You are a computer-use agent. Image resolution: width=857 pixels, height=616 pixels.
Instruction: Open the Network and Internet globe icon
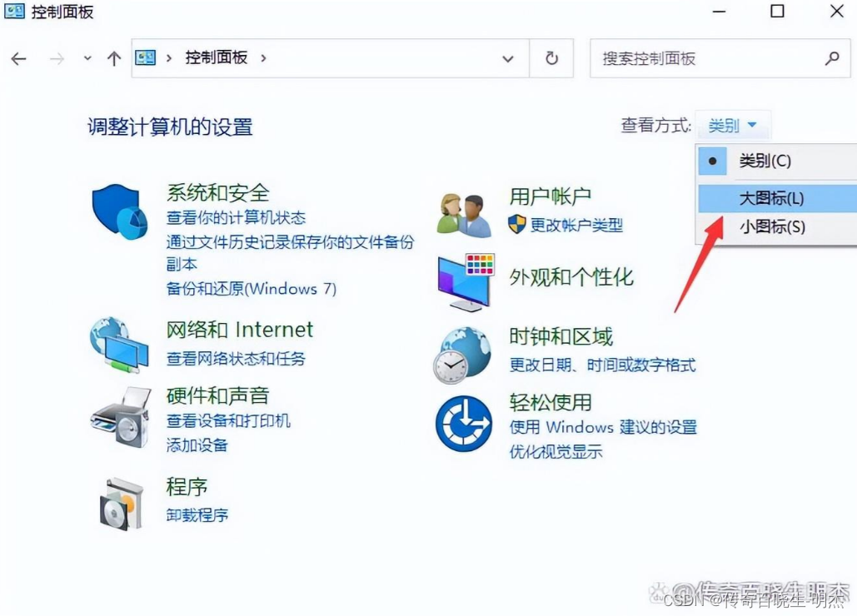[x=119, y=345]
